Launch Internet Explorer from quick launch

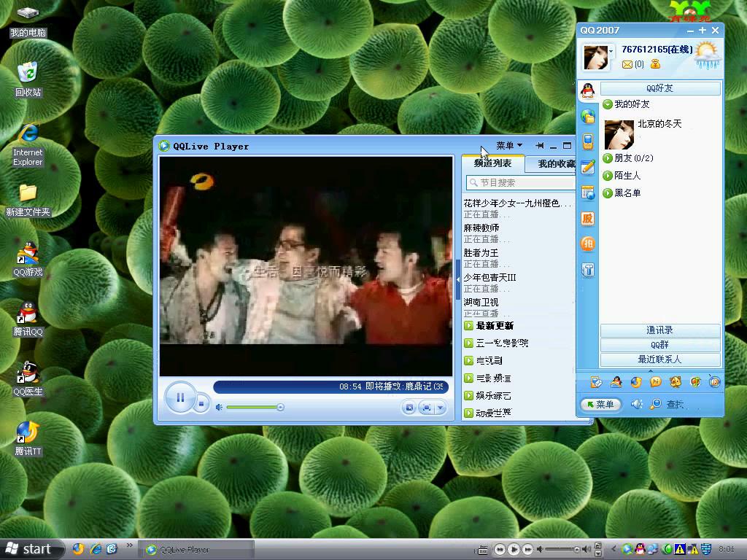click(96, 549)
